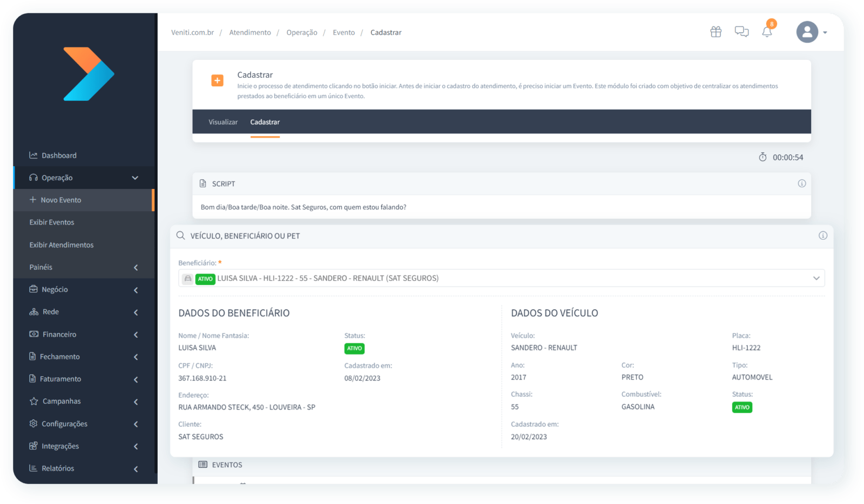Click the search magnifier icon

180,235
